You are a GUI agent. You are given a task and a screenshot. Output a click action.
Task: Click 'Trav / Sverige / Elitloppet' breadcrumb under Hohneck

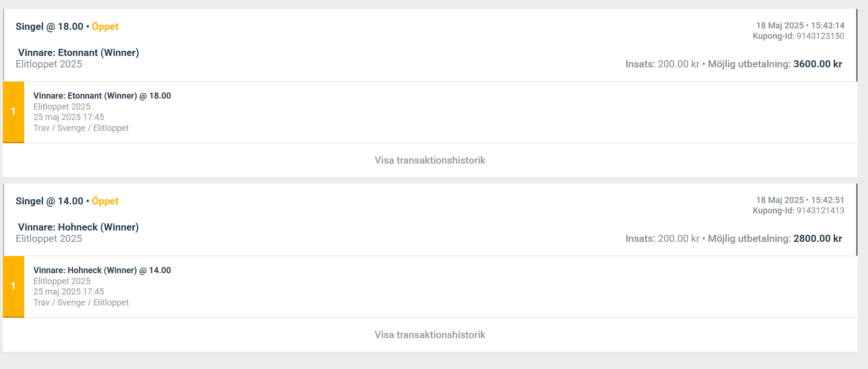click(81, 303)
